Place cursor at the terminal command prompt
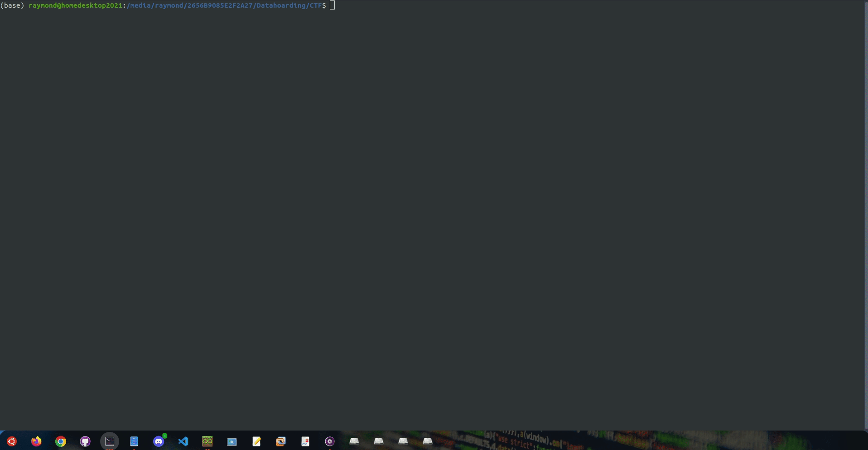Image resolution: width=868 pixels, height=450 pixels. pyautogui.click(x=333, y=5)
